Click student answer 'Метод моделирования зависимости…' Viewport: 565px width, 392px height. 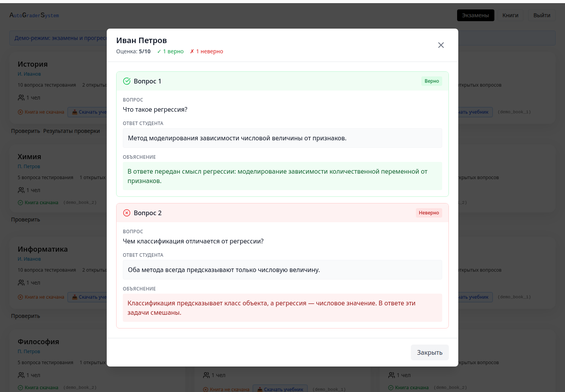pyautogui.click(x=282, y=138)
